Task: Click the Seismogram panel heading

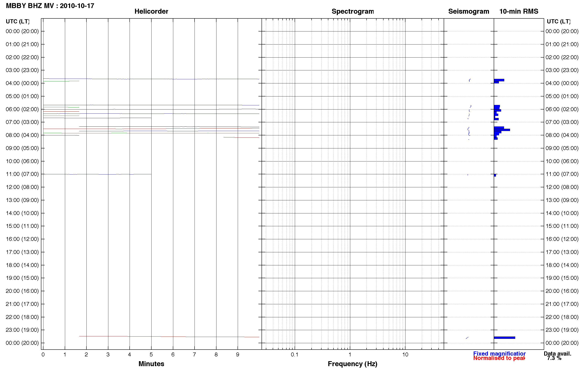Action: click(x=468, y=11)
